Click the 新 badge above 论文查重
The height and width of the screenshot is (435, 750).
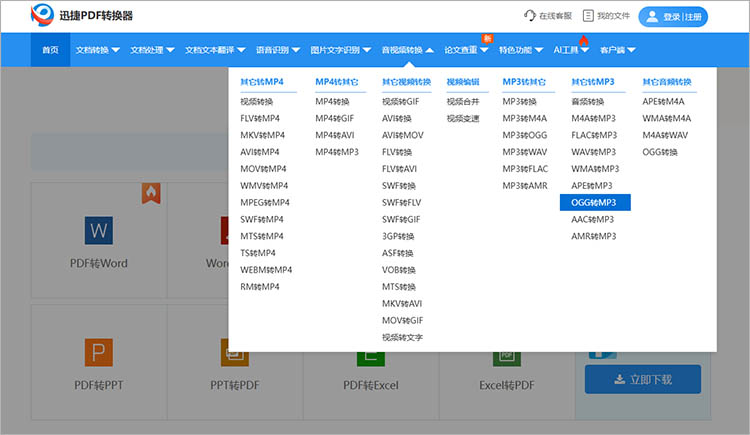pyautogui.click(x=487, y=38)
